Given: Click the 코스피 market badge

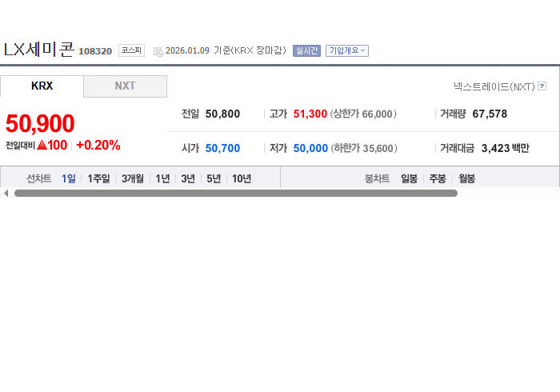Looking at the screenshot, I should click(x=131, y=50).
